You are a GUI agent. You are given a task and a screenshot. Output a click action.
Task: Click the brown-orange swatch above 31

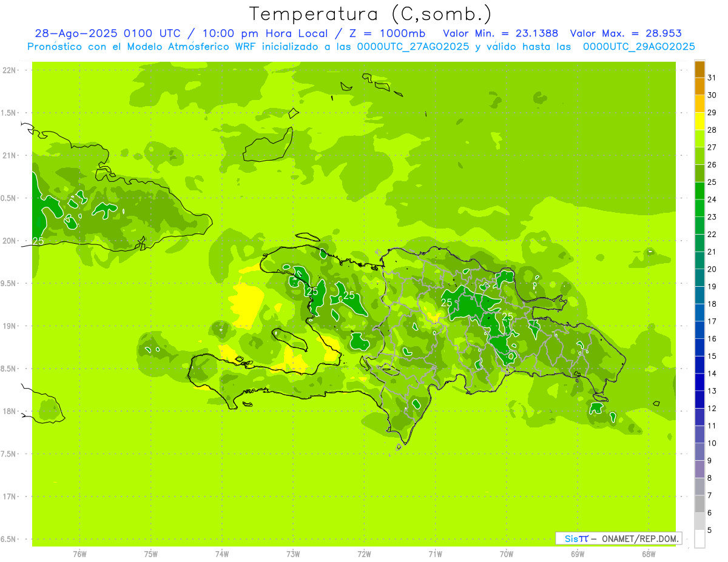coord(699,69)
